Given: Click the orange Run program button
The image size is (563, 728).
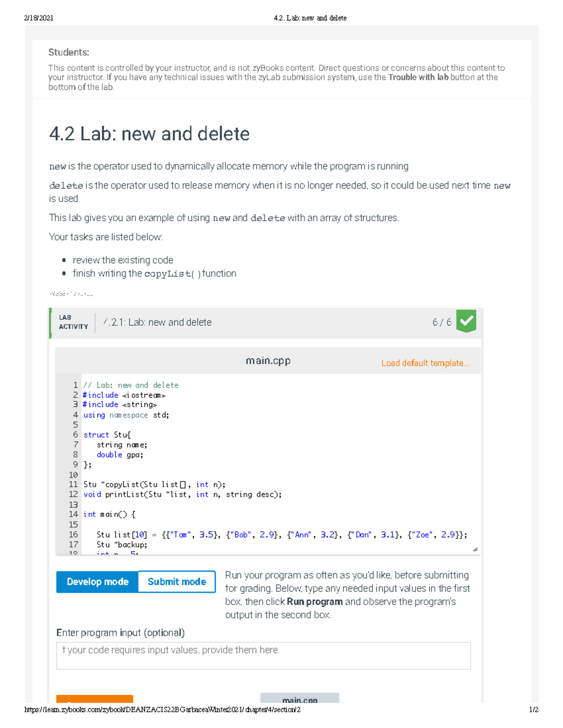Looking at the screenshot, I should pos(95,699).
